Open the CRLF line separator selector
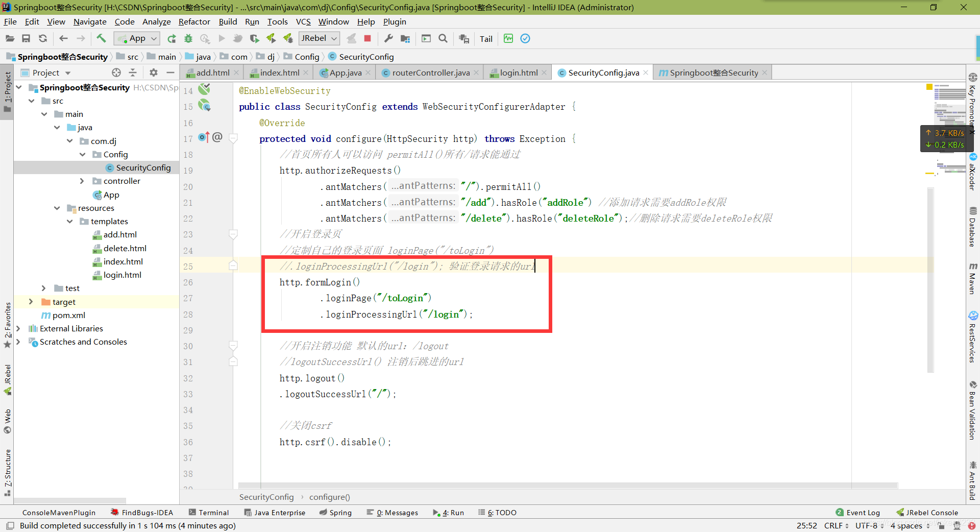The width and height of the screenshot is (980, 532). point(836,525)
